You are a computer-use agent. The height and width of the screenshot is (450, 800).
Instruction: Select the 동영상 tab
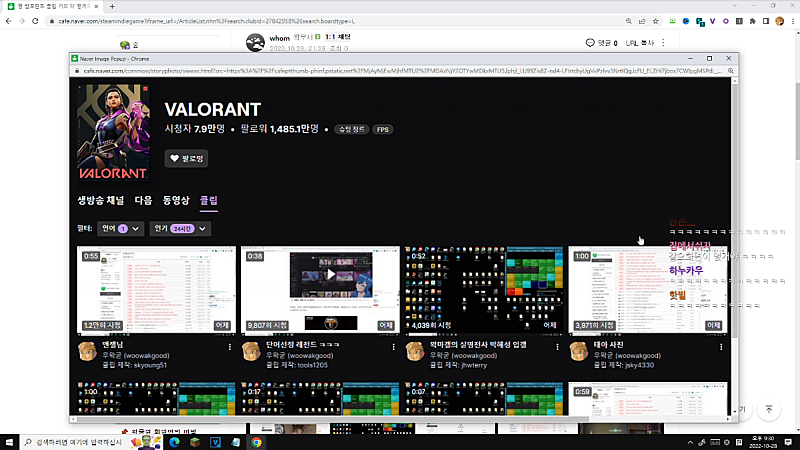tap(176, 201)
